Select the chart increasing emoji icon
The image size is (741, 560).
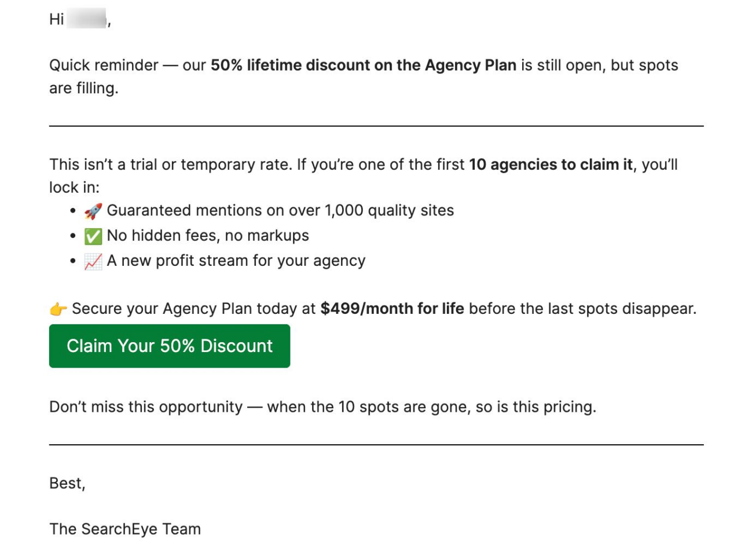[94, 261]
